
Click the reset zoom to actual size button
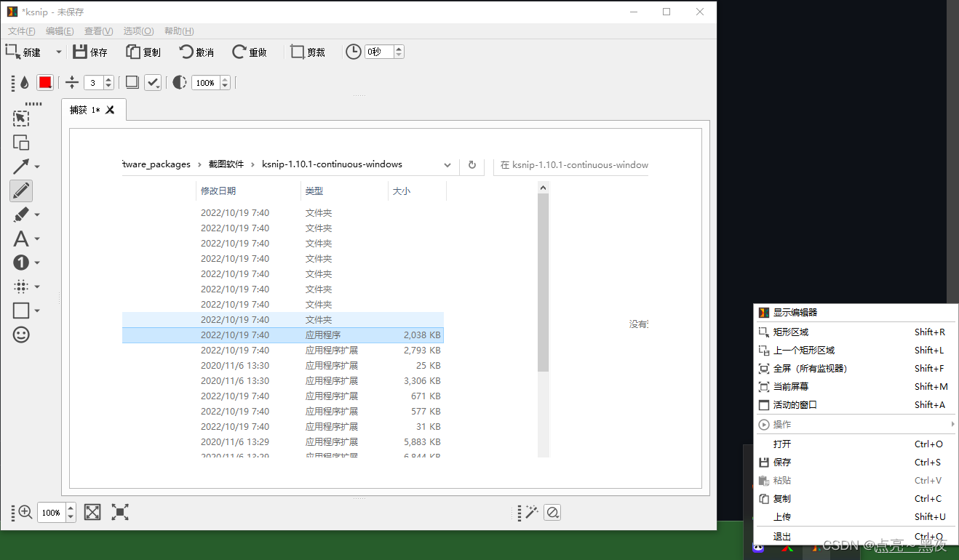click(x=120, y=512)
